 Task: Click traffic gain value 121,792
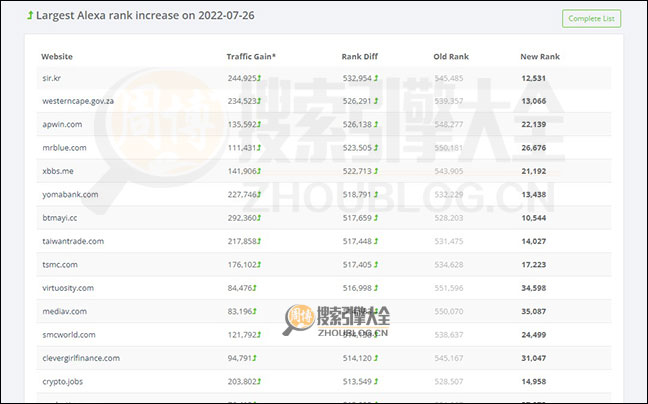(242, 335)
